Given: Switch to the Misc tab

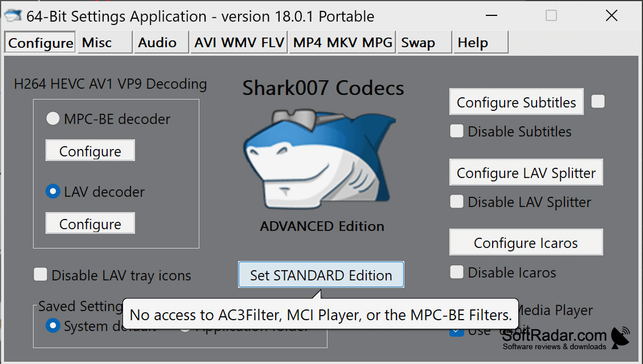Looking at the screenshot, I should tap(105, 42).
